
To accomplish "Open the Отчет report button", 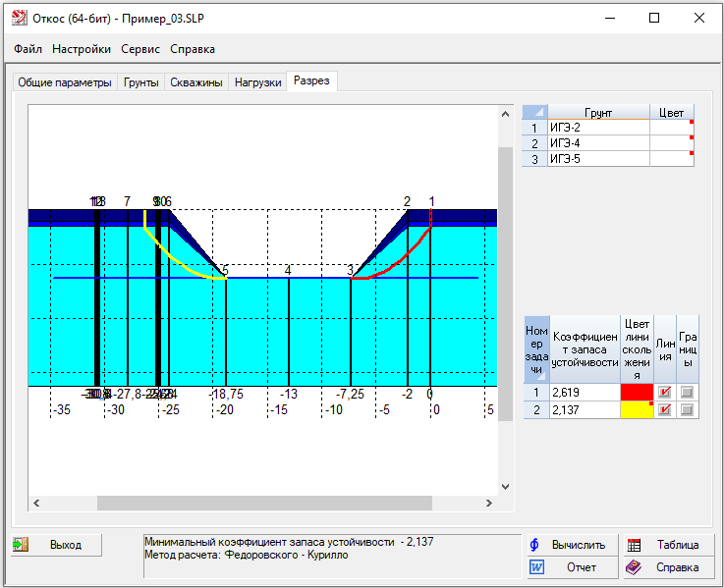I will (x=573, y=567).
